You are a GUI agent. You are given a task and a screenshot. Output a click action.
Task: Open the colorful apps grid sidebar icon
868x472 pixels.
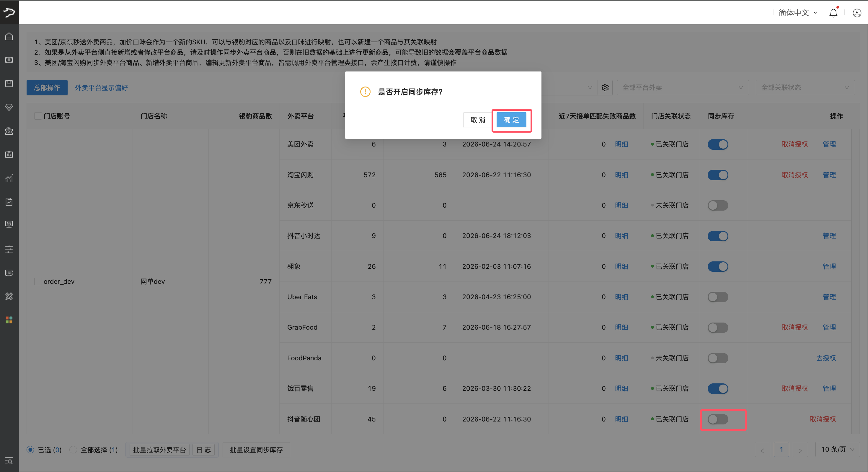tap(9, 320)
